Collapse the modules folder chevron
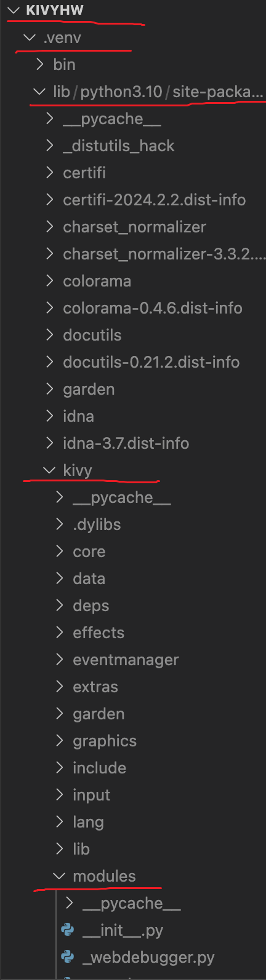The image size is (266, 980). click(59, 876)
